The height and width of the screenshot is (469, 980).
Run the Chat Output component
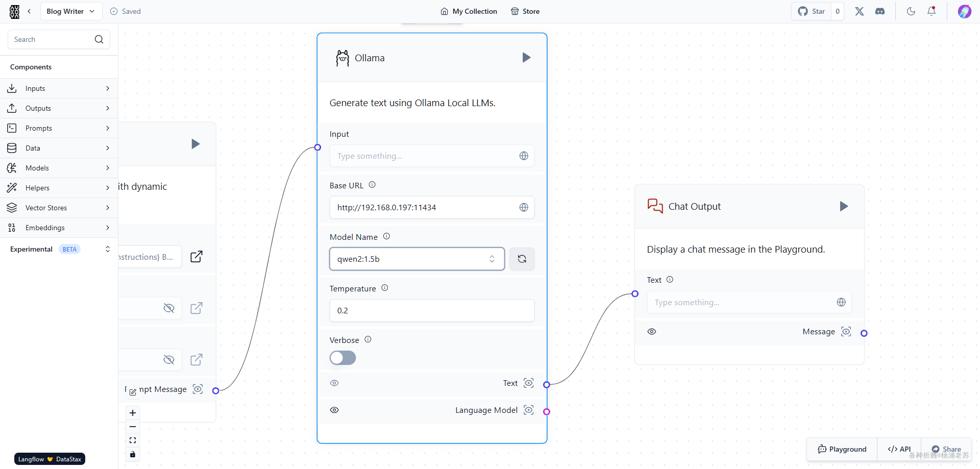(844, 206)
